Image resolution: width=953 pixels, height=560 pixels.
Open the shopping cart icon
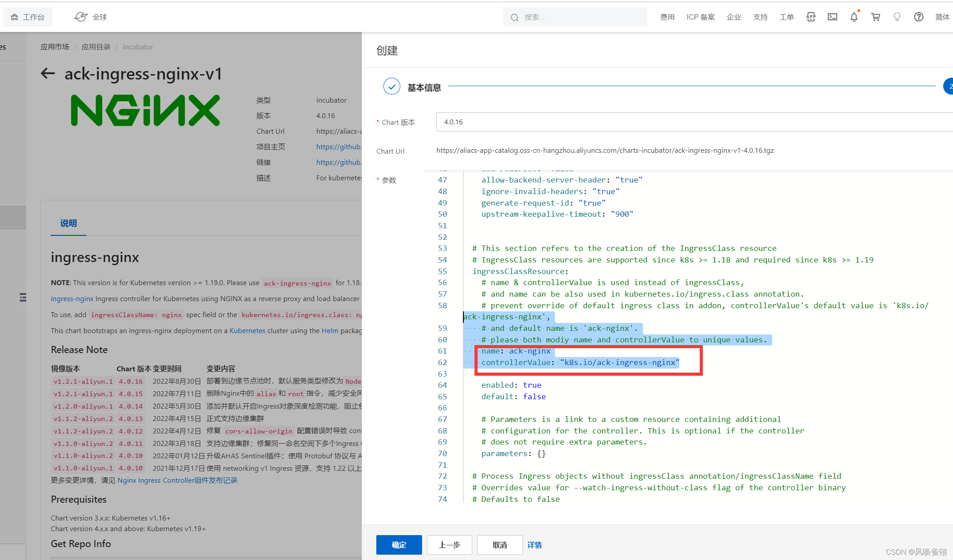tap(876, 17)
